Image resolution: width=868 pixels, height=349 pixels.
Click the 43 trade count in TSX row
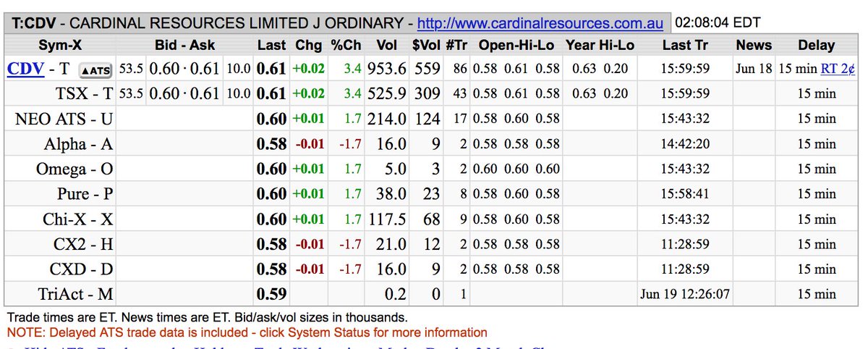tap(460, 95)
